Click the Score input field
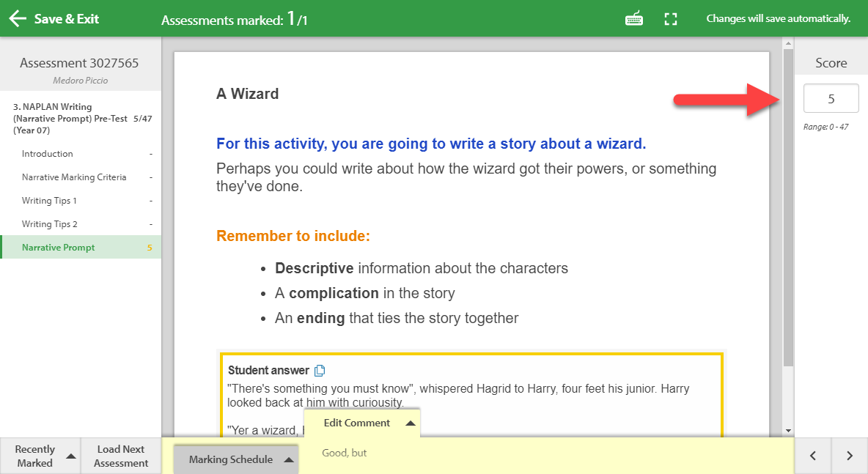The height and width of the screenshot is (474, 868). (x=831, y=98)
